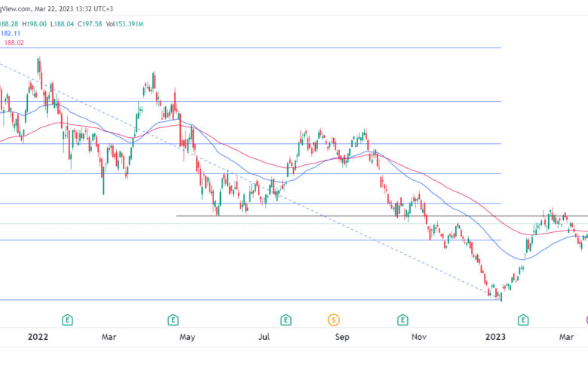Click the 2022 label on time axis
Screen dimensions: 588x367
(38, 337)
